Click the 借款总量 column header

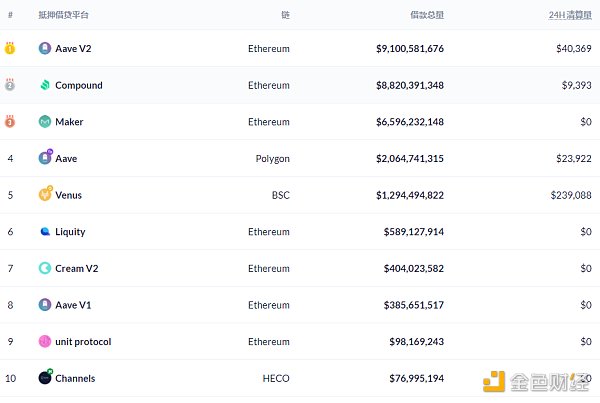[427, 15]
